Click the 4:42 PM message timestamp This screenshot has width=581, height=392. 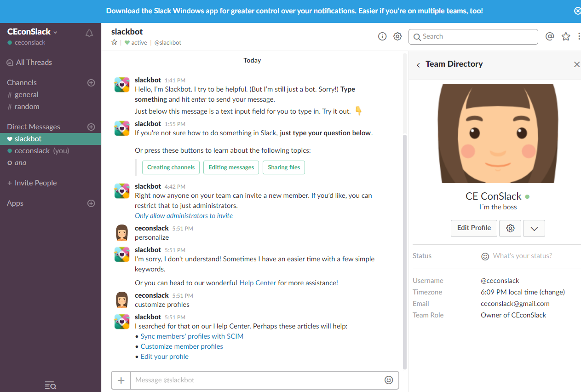[175, 187]
